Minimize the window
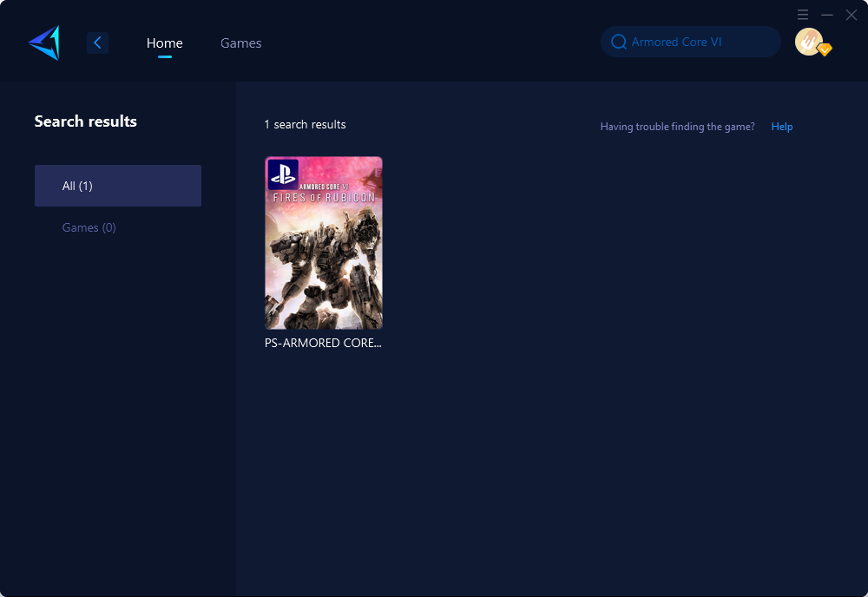Image resolution: width=868 pixels, height=597 pixels. (x=827, y=15)
